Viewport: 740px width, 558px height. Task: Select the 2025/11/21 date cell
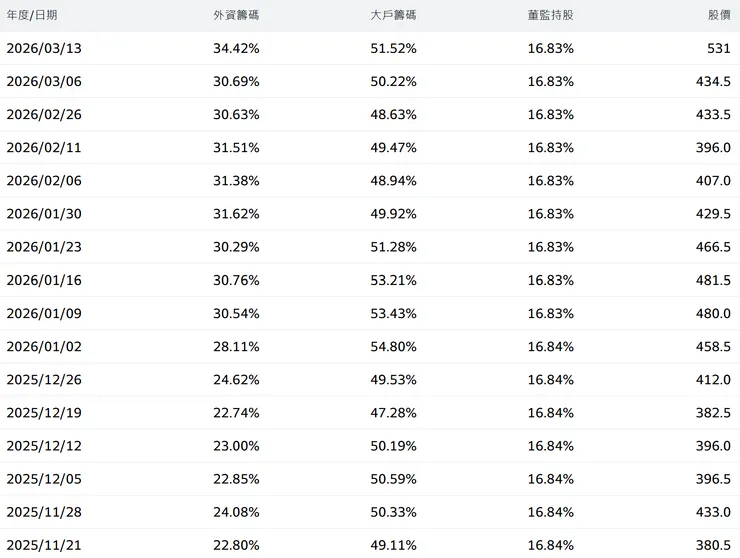click(44, 545)
